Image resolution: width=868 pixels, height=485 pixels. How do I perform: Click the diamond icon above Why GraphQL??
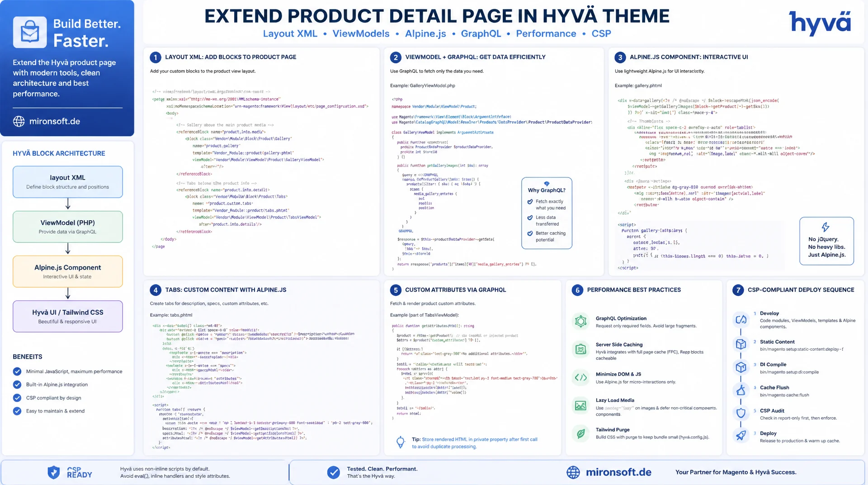tap(547, 184)
